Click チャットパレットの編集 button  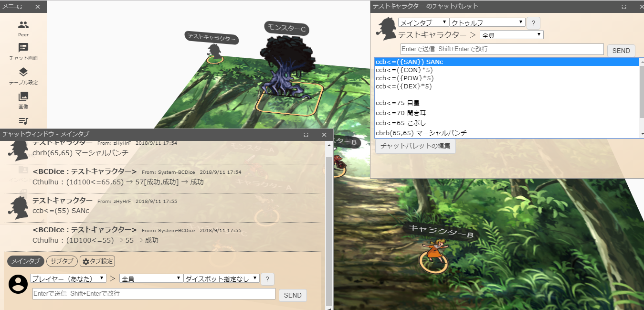coord(415,146)
